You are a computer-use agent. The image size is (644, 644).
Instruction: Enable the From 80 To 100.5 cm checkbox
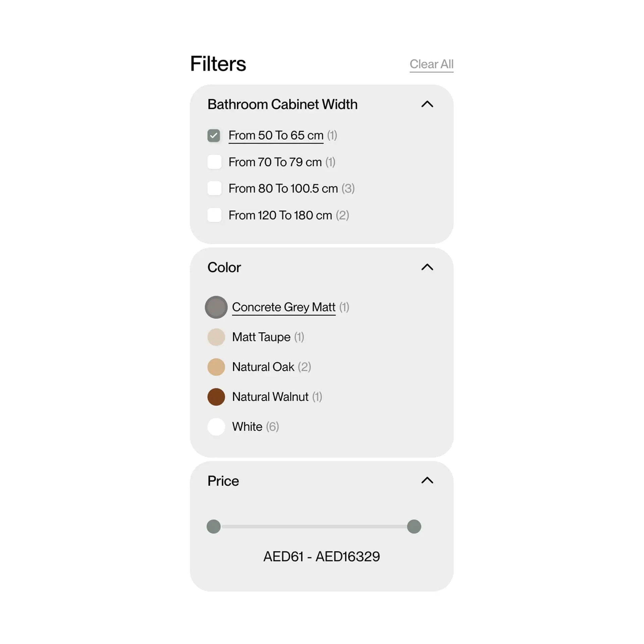[214, 189]
